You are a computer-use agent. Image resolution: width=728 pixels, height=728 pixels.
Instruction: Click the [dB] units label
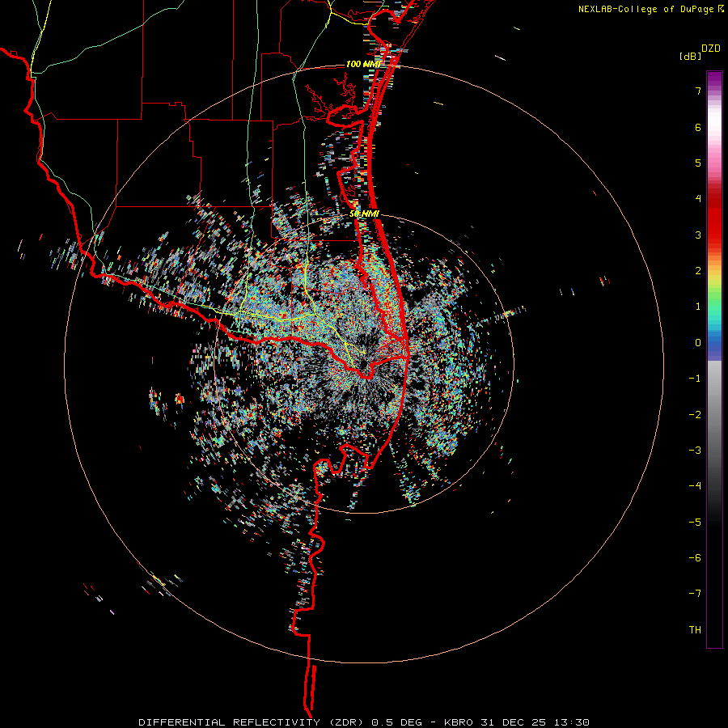[x=690, y=56]
